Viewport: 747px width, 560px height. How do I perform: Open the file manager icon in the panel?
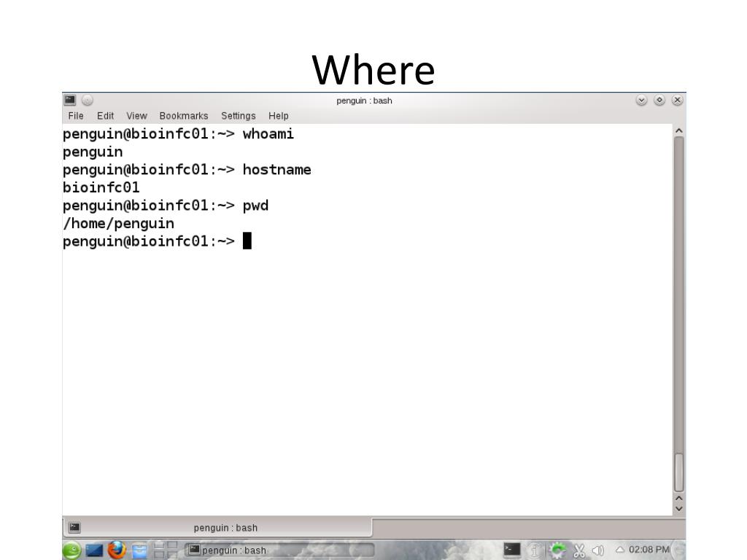pyautogui.click(x=139, y=551)
